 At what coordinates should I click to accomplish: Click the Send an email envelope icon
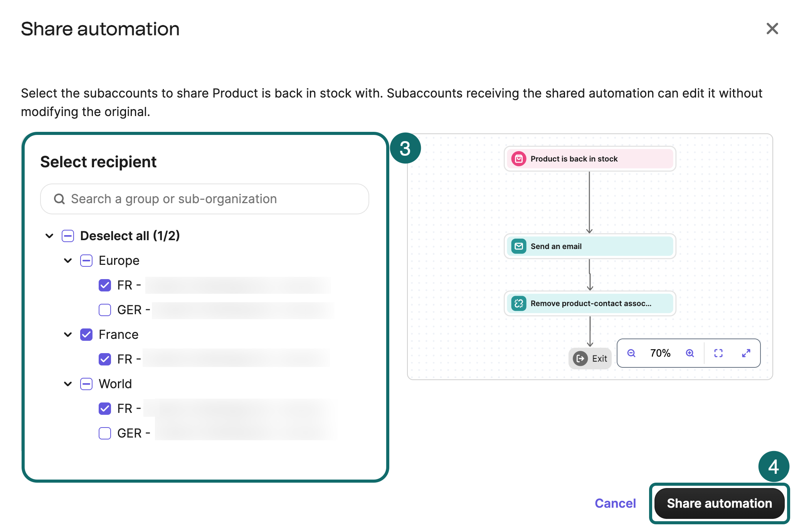[519, 246]
